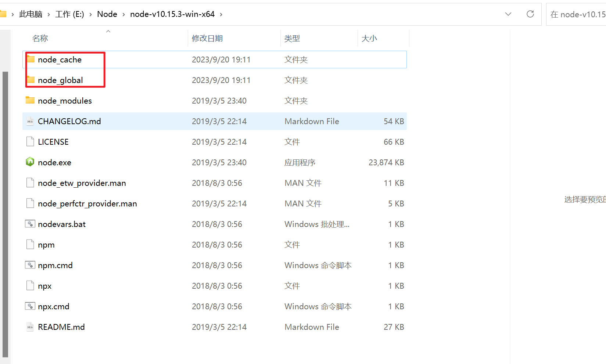Select the node_global folder name

(x=60, y=80)
